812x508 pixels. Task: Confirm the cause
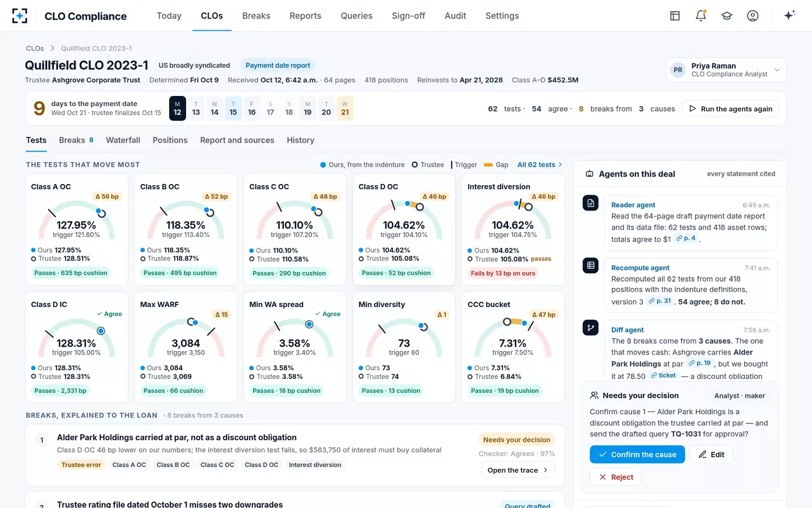[637, 454]
